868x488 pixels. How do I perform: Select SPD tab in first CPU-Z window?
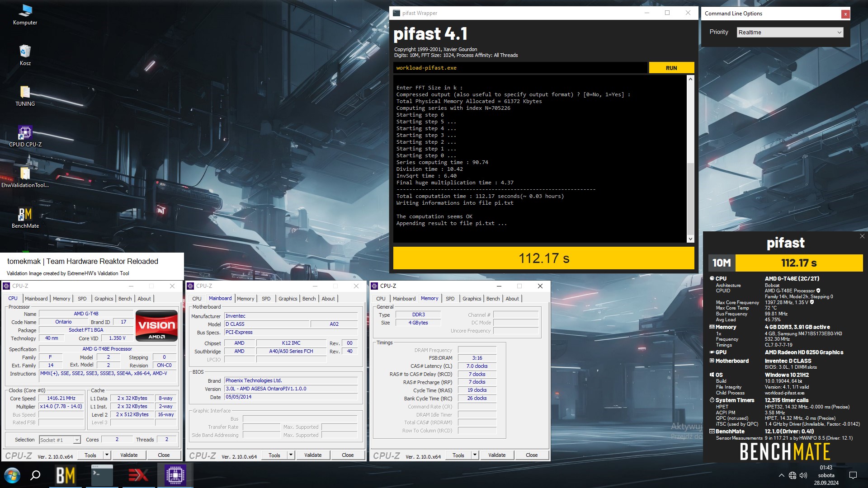tap(82, 299)
